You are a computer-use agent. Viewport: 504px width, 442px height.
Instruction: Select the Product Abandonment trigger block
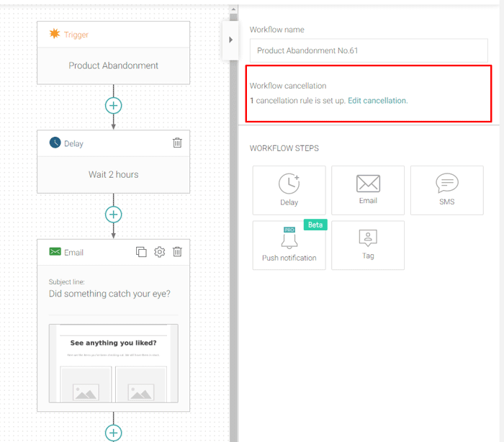(114, 66)
